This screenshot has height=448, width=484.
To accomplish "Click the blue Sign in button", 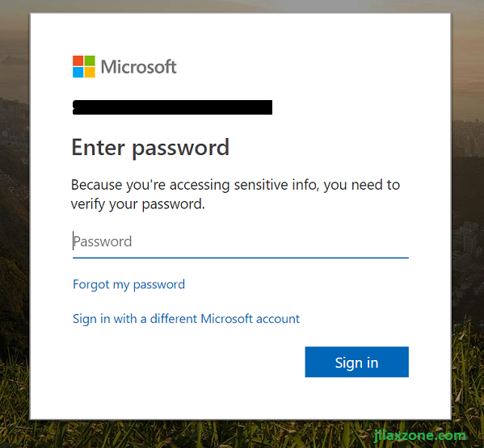I will tap(357, 362).
